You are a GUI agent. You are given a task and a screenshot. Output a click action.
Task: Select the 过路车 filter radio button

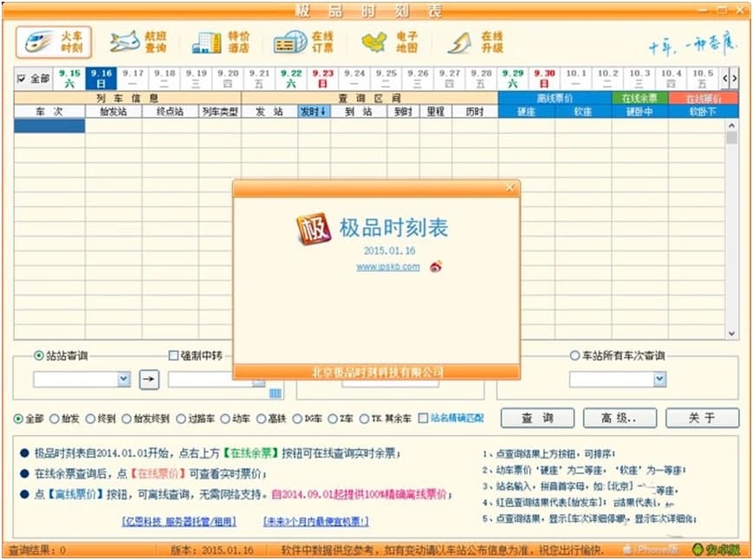click(x=180, y=419)
